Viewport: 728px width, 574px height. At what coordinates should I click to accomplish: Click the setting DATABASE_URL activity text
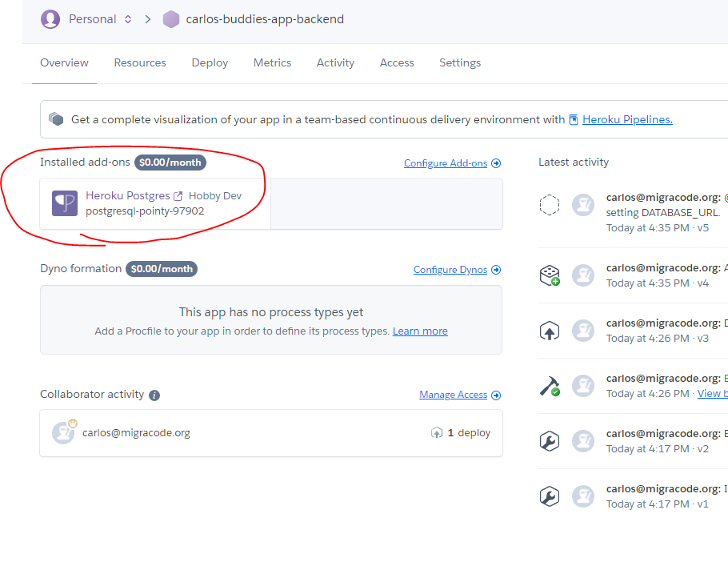point(663,212)
